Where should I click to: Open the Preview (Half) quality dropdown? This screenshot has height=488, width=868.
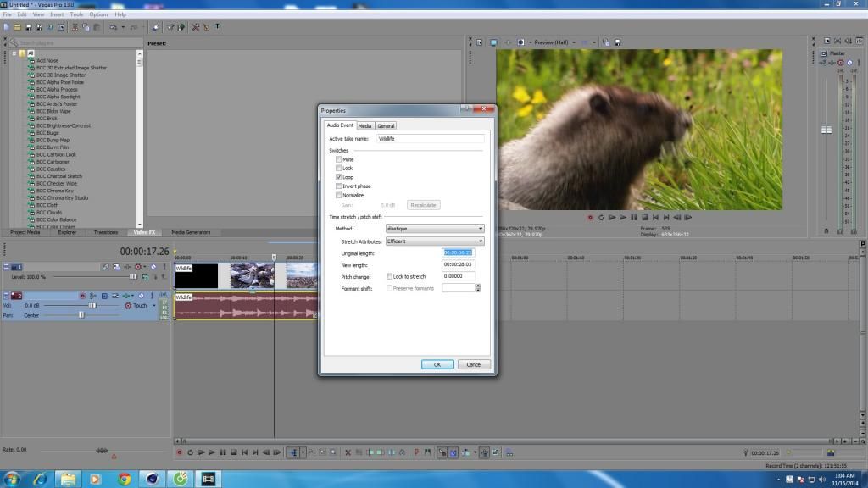click(x=574, y=42)
